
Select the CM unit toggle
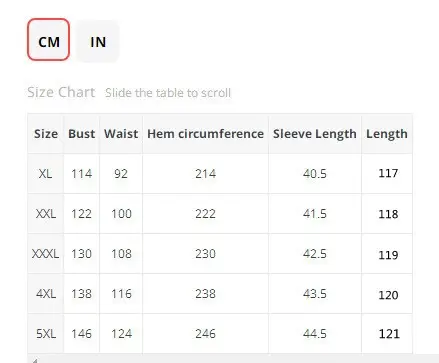pyautogui.click(x=49, y=40)
